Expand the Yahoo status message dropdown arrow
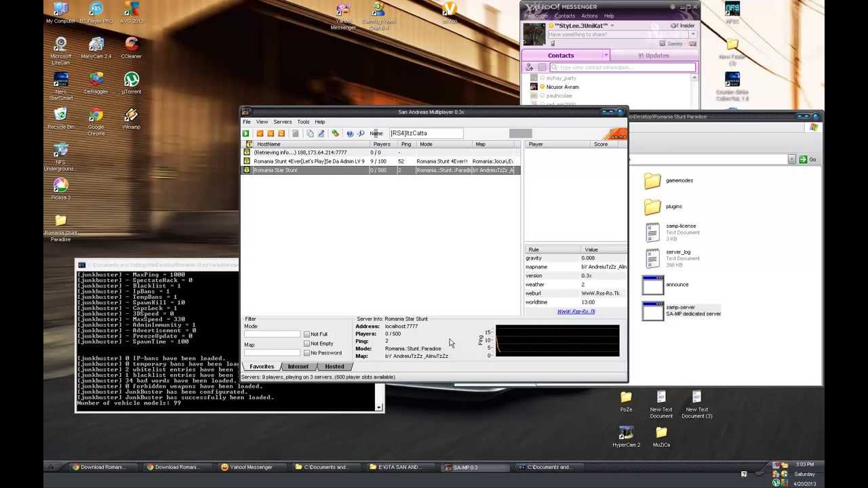This screenshot has width=868, height=488. coord(692,35)
